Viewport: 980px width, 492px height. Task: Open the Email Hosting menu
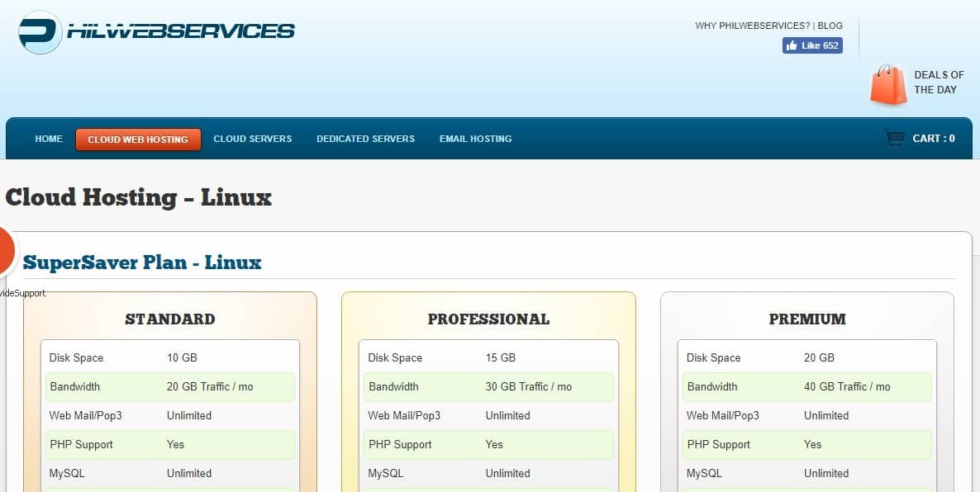tap(476, 139)
